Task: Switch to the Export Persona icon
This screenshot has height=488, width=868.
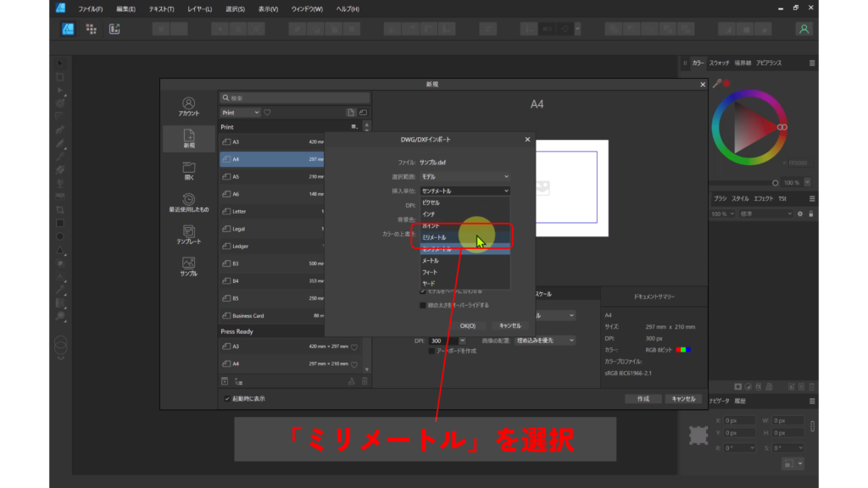Action: (x=114, y=29)
